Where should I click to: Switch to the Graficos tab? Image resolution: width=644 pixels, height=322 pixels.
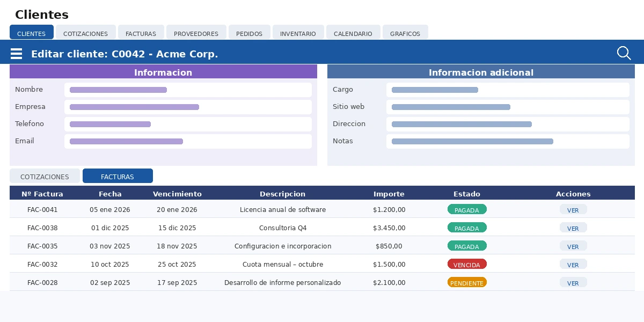click(x=405, y=33)
